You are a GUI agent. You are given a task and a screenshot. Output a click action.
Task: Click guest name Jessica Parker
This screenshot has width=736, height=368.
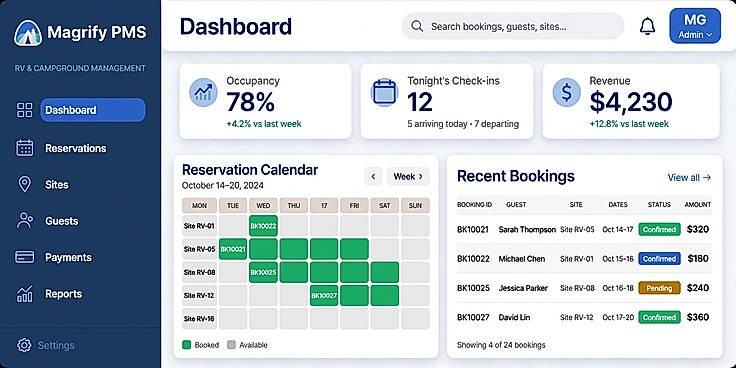coord(523,288)
